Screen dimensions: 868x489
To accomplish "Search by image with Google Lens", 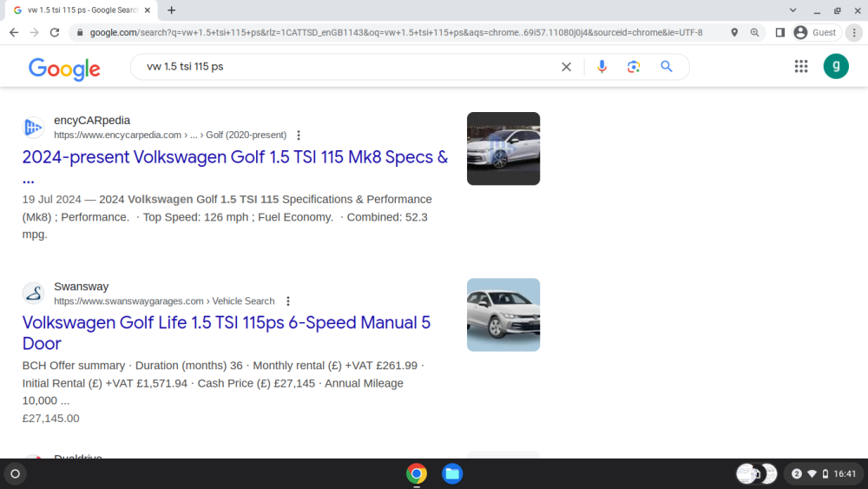I will (x=634, y=67).
